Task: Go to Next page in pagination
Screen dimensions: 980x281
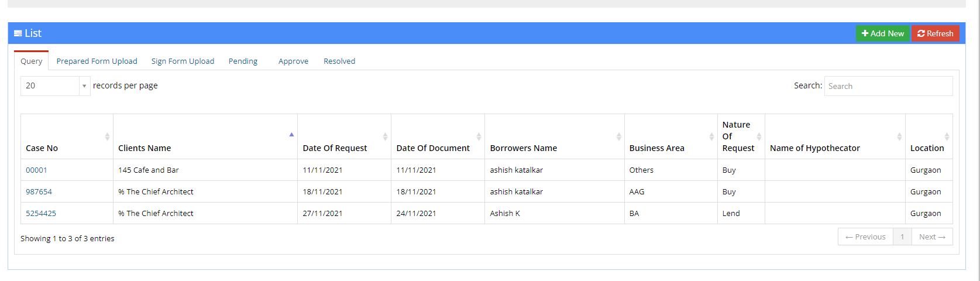Action: coord(932,237)
